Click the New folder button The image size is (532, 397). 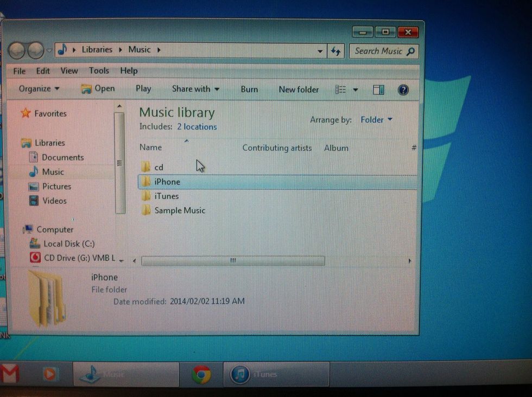(299, 89)
